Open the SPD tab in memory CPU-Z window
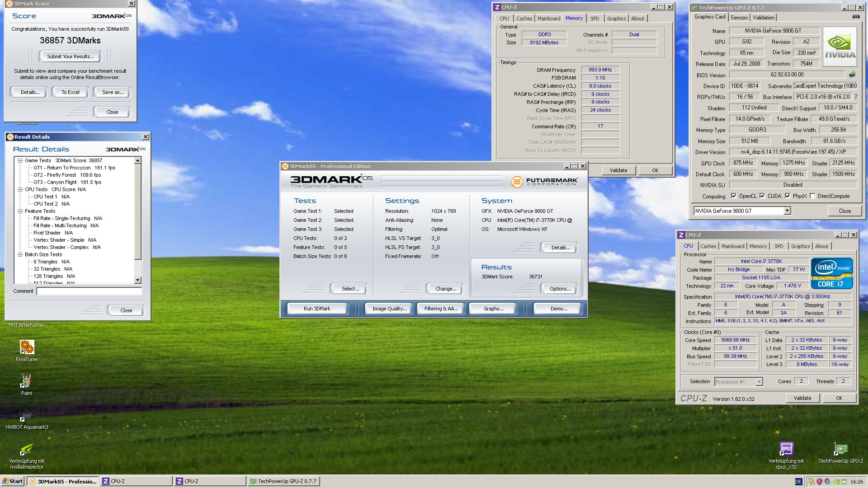868x488 pixels. [594, 19]
